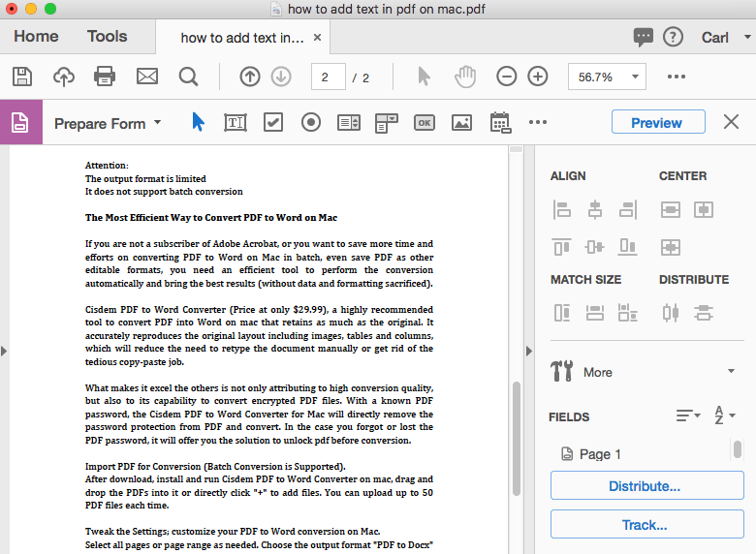Align fields to bottom edge
Screen dimensions: 756x554
628,247
